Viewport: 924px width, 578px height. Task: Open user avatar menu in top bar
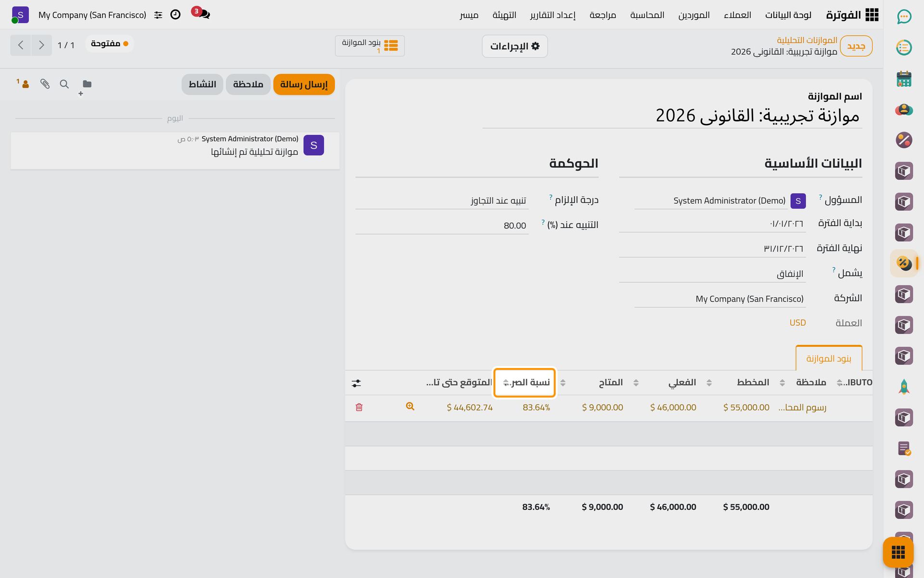(x=20, y=15)
